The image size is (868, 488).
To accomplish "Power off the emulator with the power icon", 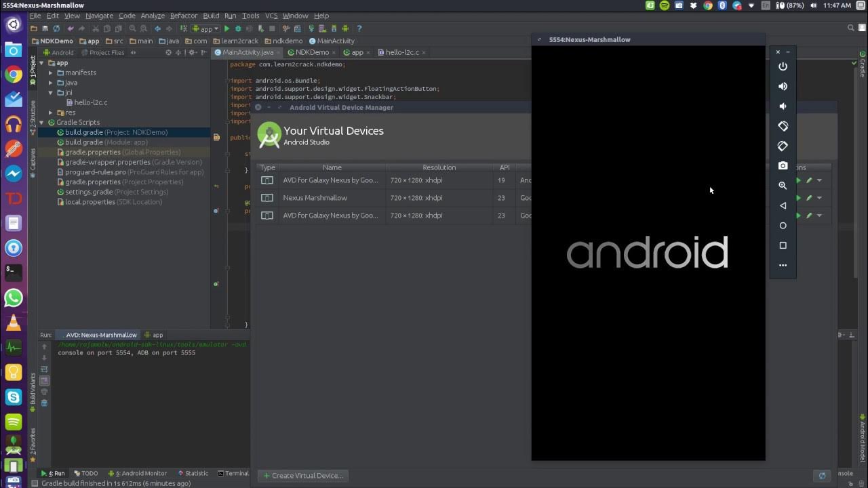I will pyautogui.click(x=783, y=66).
